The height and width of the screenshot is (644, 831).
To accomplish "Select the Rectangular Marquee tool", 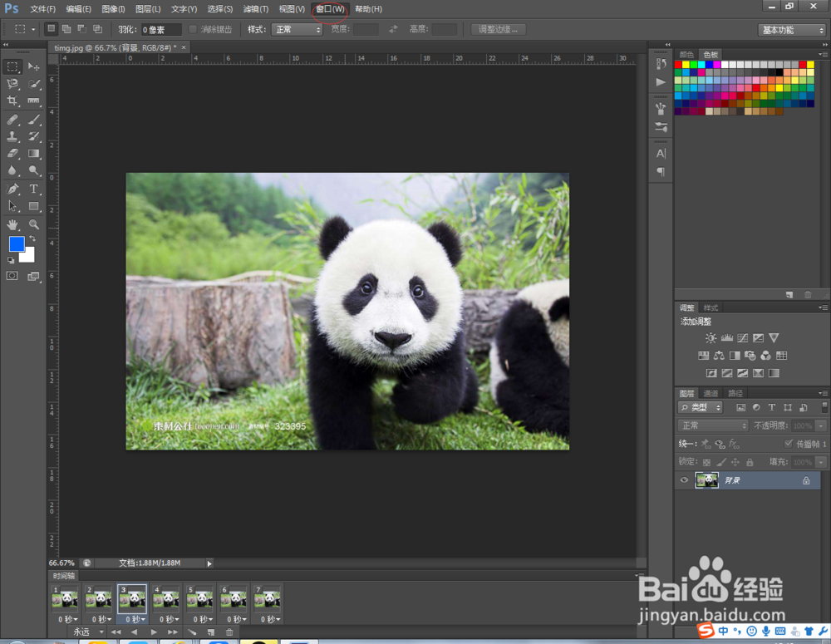I will pyautogui.click(x=12, y=66).
